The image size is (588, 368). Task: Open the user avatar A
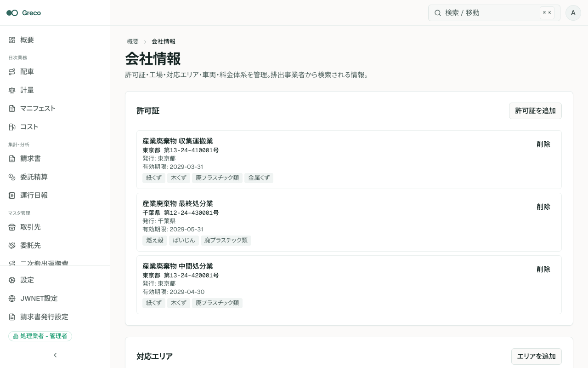[x=573, y=13]
